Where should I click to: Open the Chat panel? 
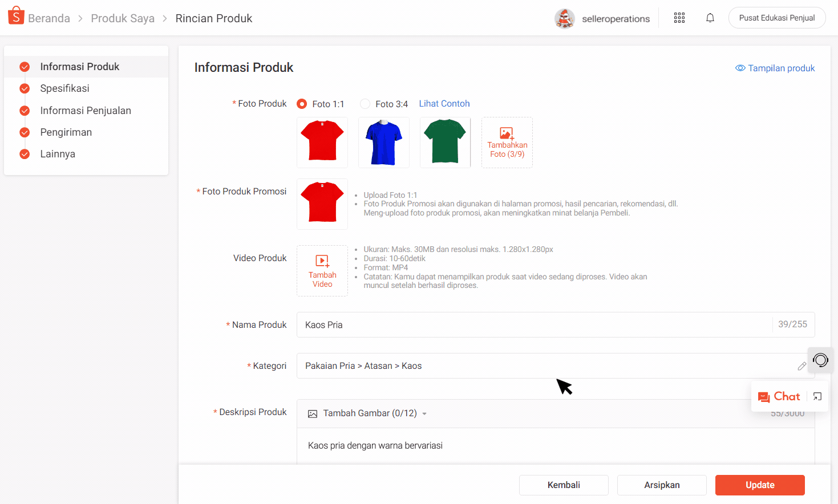point(786,396)
